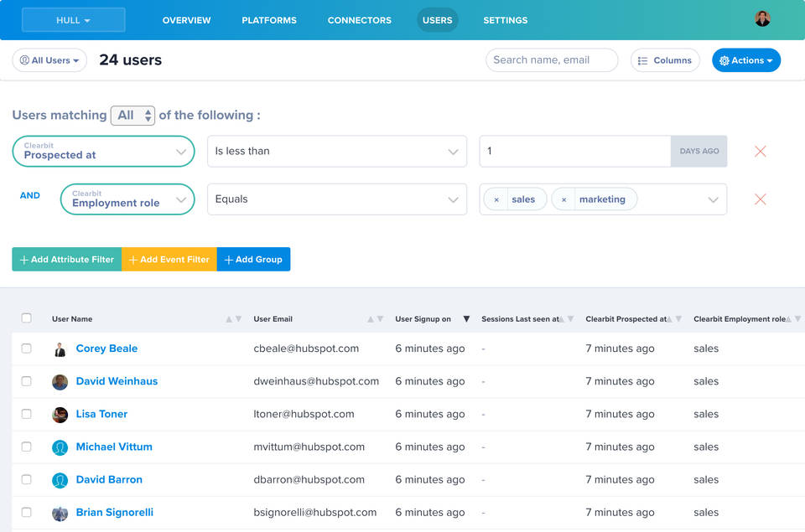Screen dimensions: 805x532
Task: Remove the sales tag from filter
Action: point(496,199)
